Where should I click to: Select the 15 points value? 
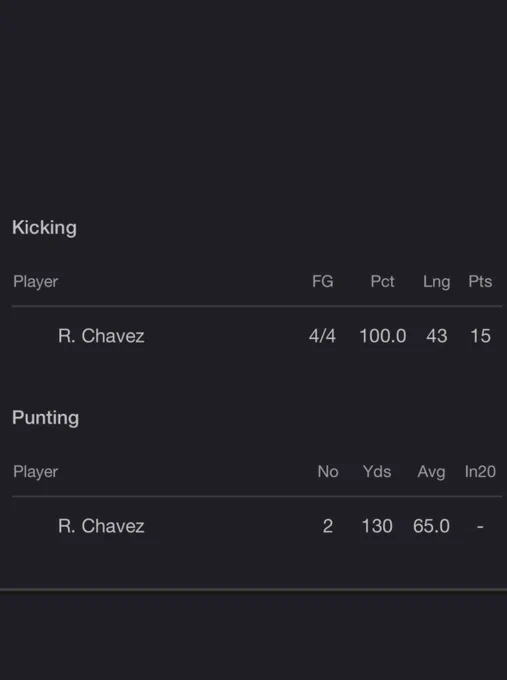[x=480, y=336]
